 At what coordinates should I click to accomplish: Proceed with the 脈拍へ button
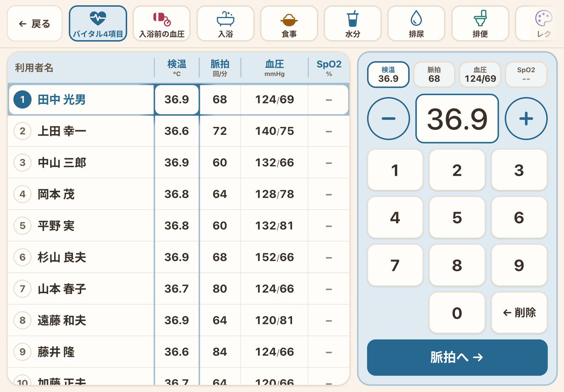457,357
